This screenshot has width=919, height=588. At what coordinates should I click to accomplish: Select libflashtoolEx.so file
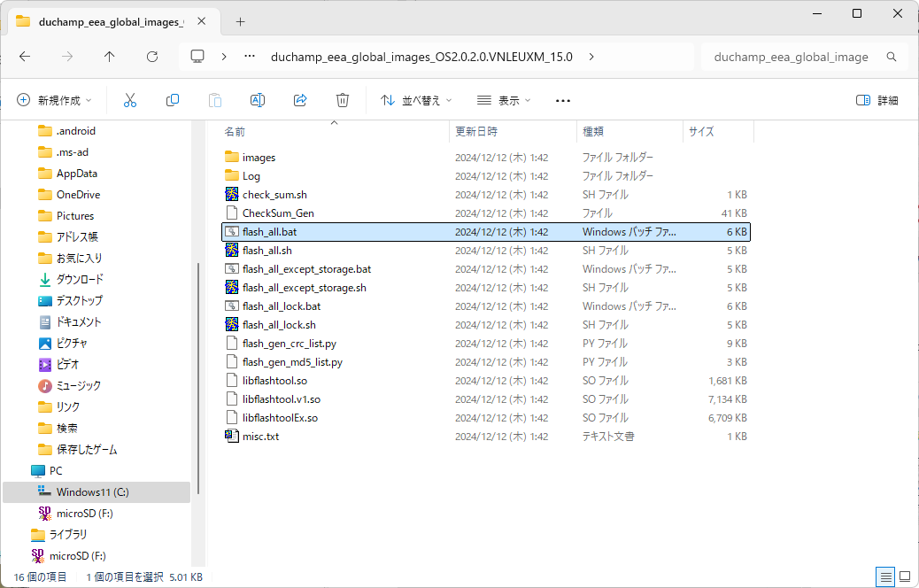click(x=485, y=418)
